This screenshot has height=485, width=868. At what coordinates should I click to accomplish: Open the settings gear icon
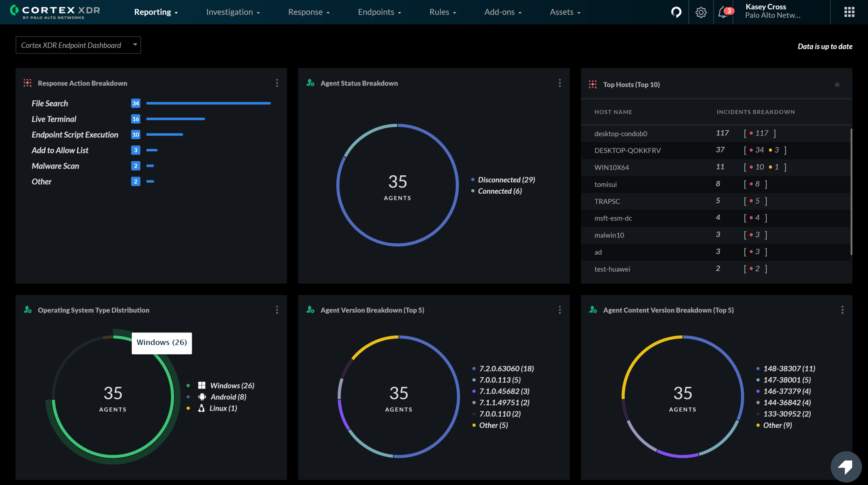[x=701, y=12]
